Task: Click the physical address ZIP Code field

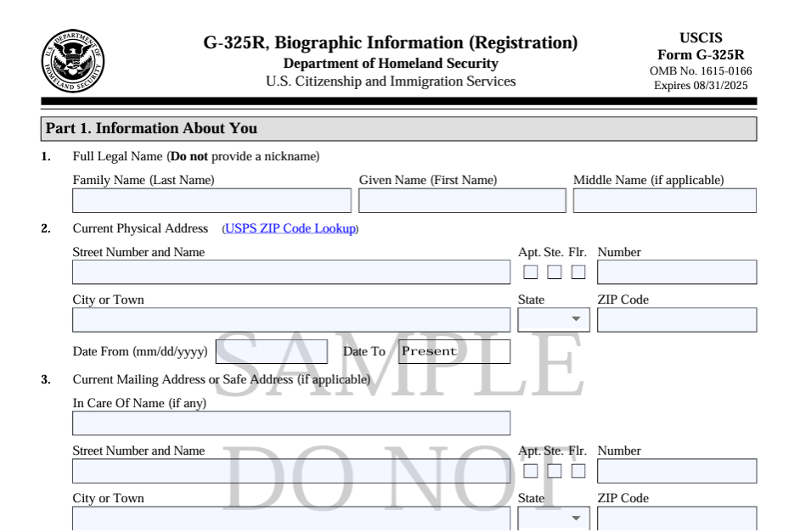Action: pos(676,320)
